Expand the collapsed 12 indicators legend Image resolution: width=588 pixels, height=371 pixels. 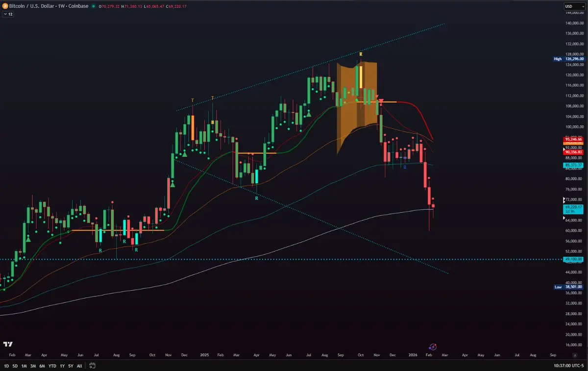click(x=8, y=15)
